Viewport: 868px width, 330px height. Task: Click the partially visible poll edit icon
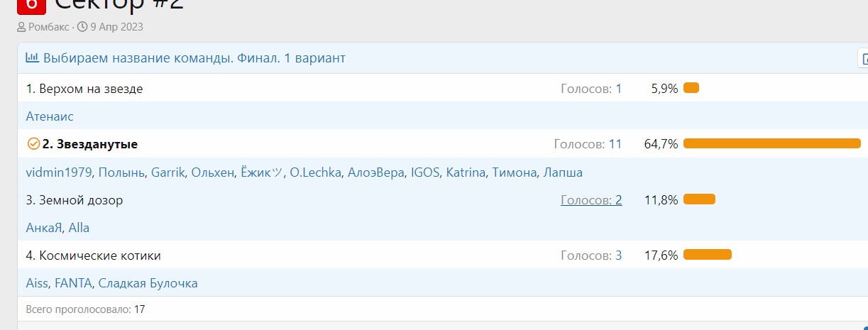863,58
